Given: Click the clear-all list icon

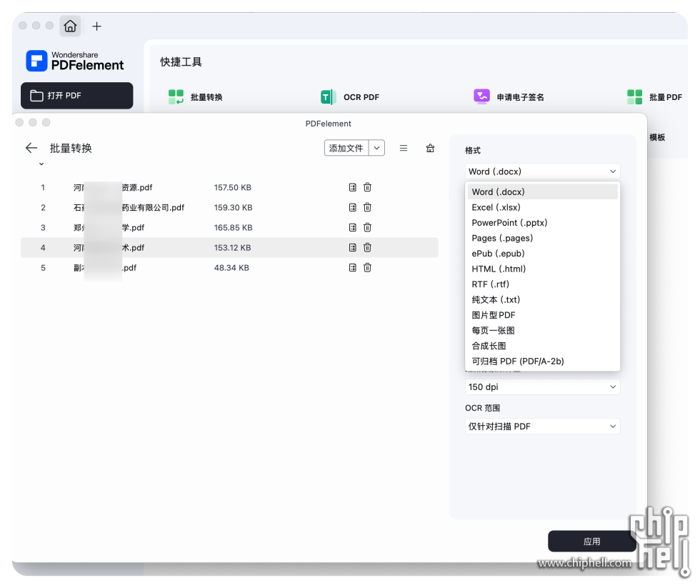Looking at the screenshot, I should click(x=430, y=148).
